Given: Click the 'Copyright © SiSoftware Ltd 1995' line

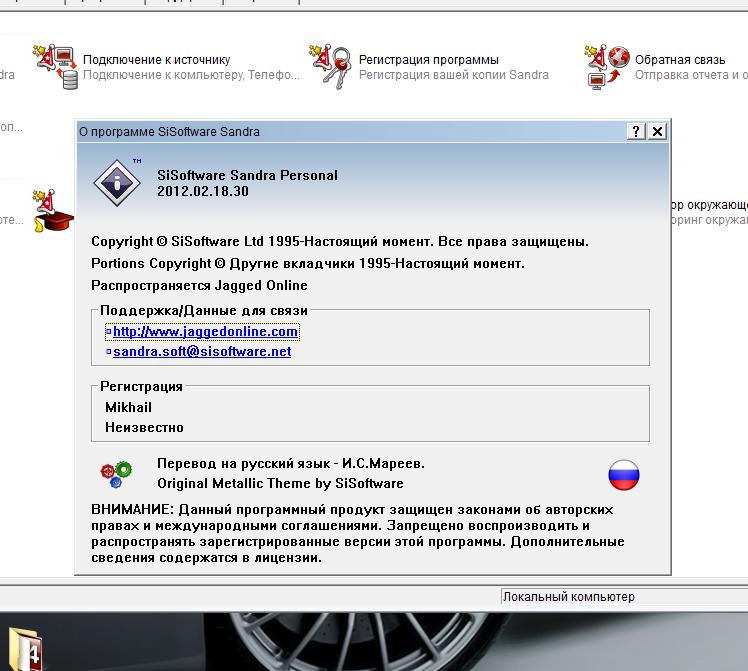Looking at the screenshot, I should coord(340,241).
